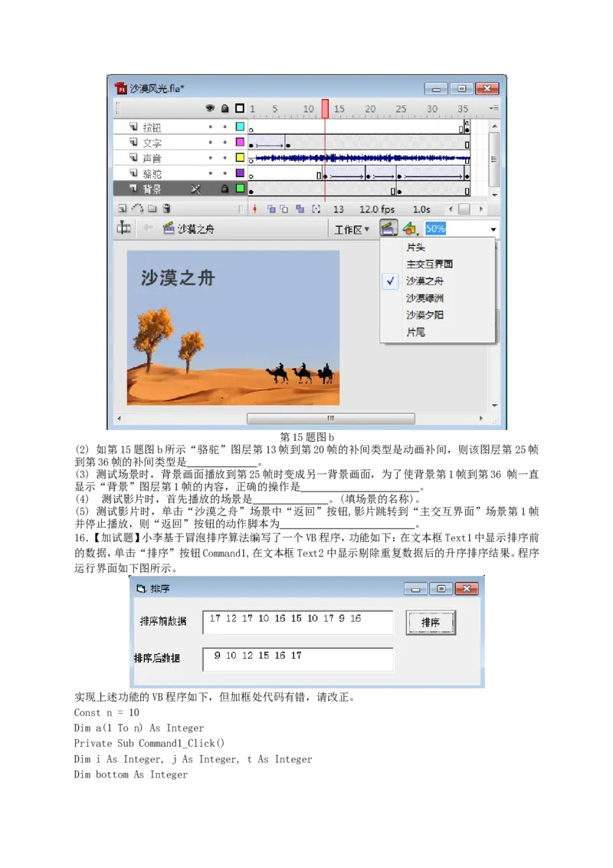Click the Edit Symbols icon
This screenshot has height=868, width=613.
(408, 228)
